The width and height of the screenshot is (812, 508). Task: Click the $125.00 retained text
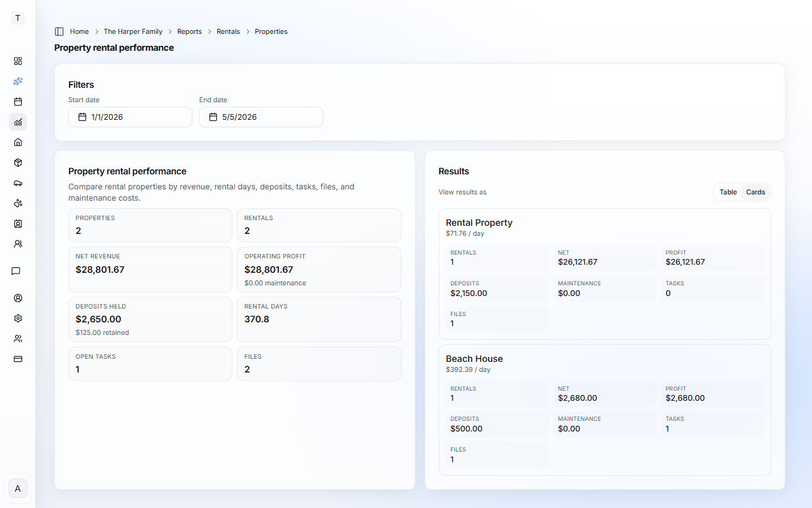102,333
